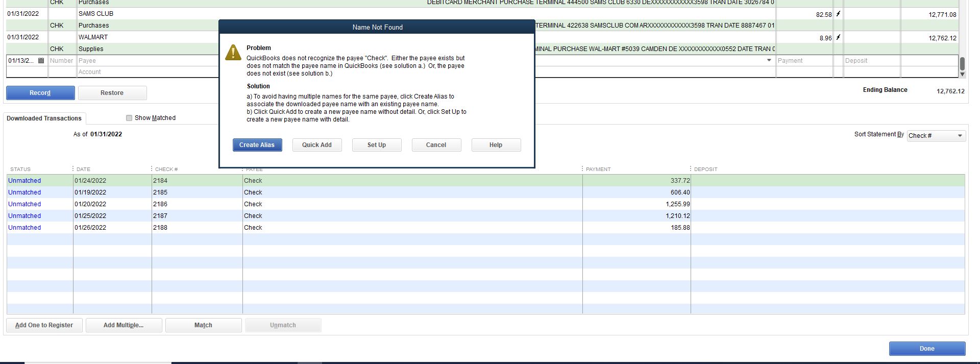Image resolution: width=980 pixels, height=364 pixels.
Task: Click the Supplies account in WALMART row
Action: click(91, 49)
